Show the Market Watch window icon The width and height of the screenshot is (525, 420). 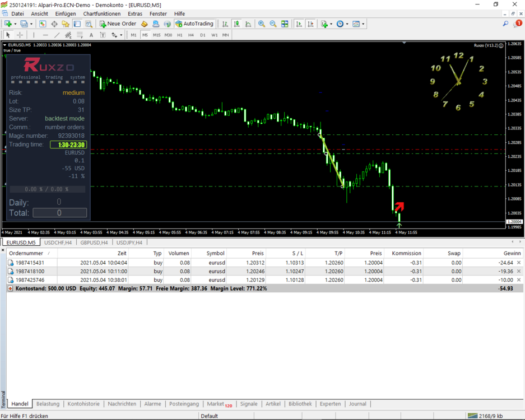(x=43, y=24)
